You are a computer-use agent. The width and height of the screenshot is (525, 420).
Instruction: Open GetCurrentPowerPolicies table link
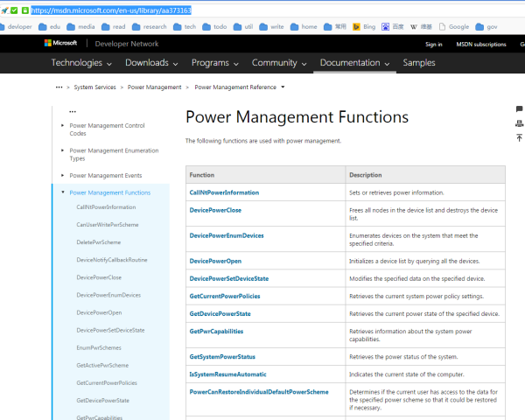(225, 297)
